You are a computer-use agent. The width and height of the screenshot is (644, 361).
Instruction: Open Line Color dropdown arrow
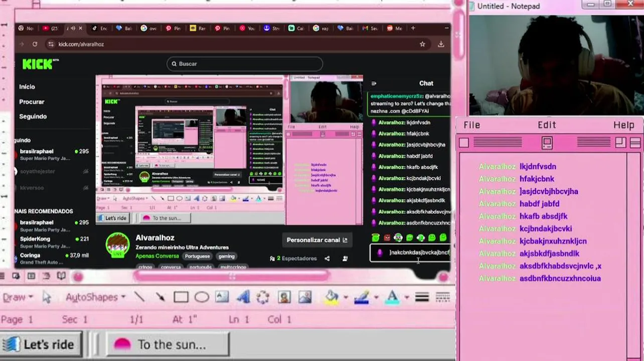coord(376,297)
